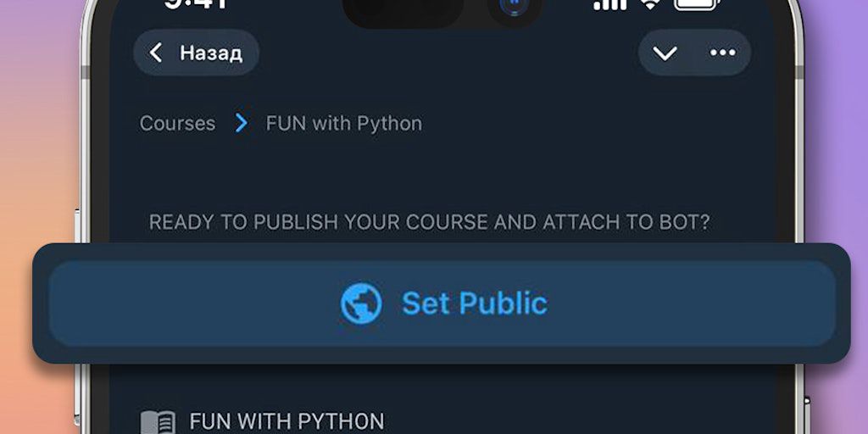Select the FUN with Python breadcrumb
The width and height of the screenshot is (868, 434).
(343, 123)
